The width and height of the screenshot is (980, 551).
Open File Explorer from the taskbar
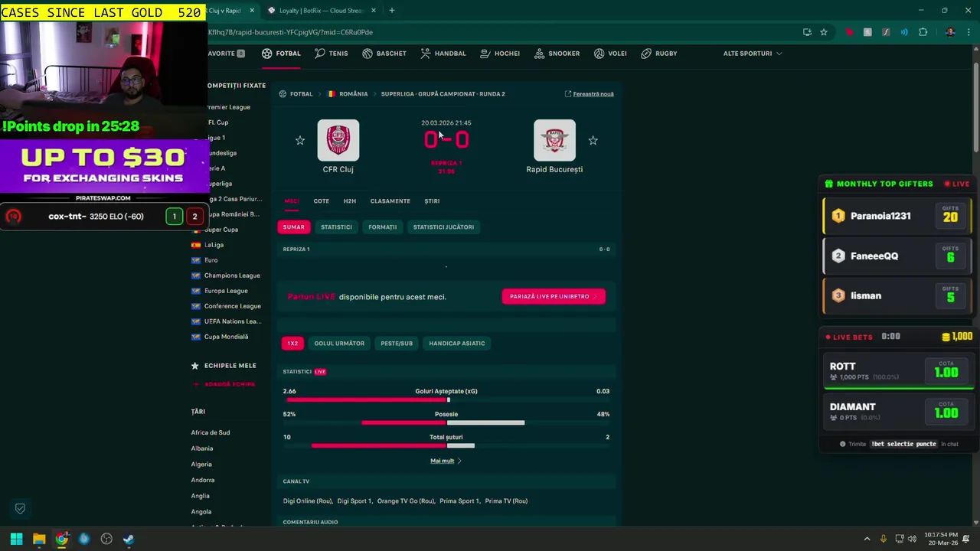pos(39,539)
